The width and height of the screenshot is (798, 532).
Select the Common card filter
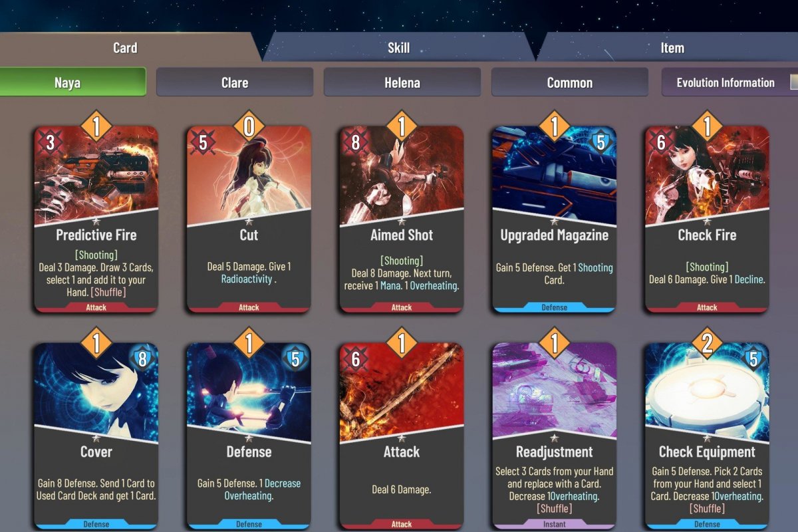(x=570, y=82)
